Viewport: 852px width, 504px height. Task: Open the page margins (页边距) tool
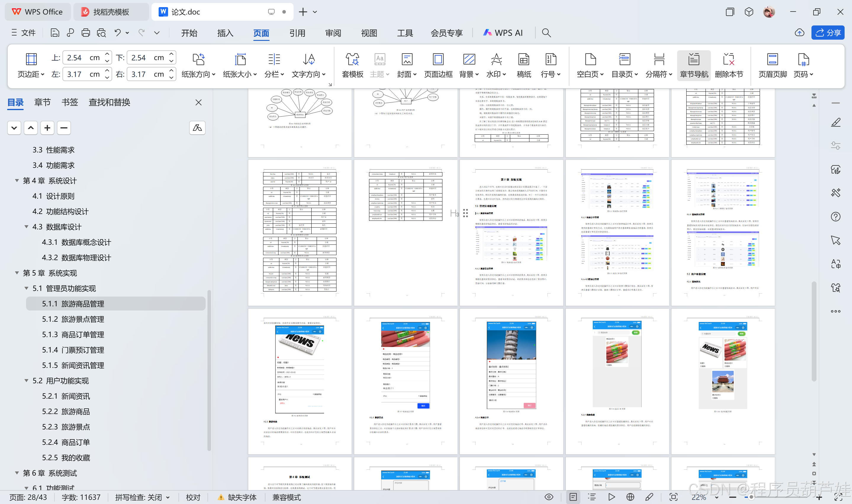(31, 65)
